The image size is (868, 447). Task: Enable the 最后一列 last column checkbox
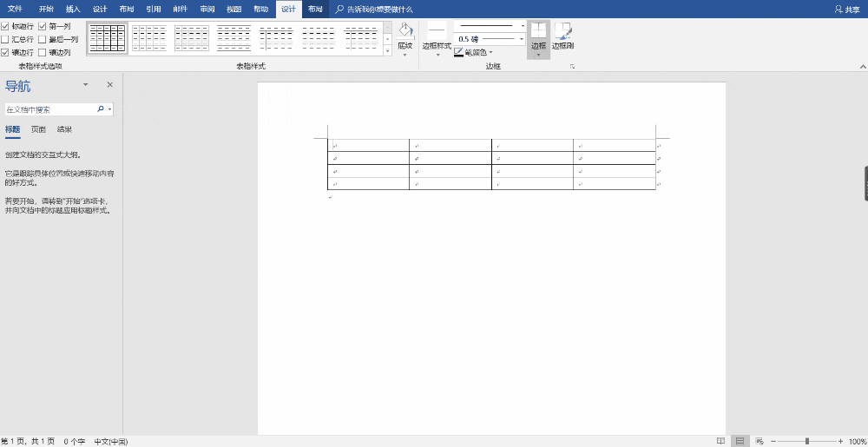(x=42, y=39)
